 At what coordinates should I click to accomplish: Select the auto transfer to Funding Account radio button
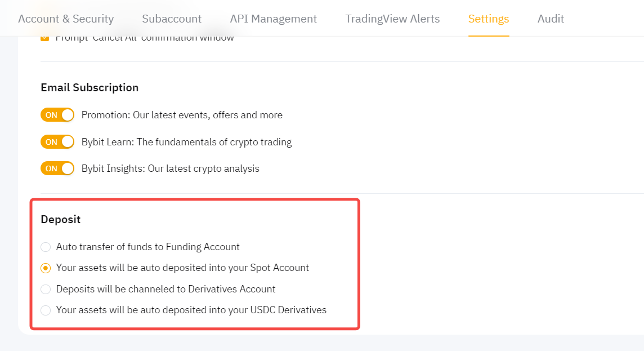[46, 247]
